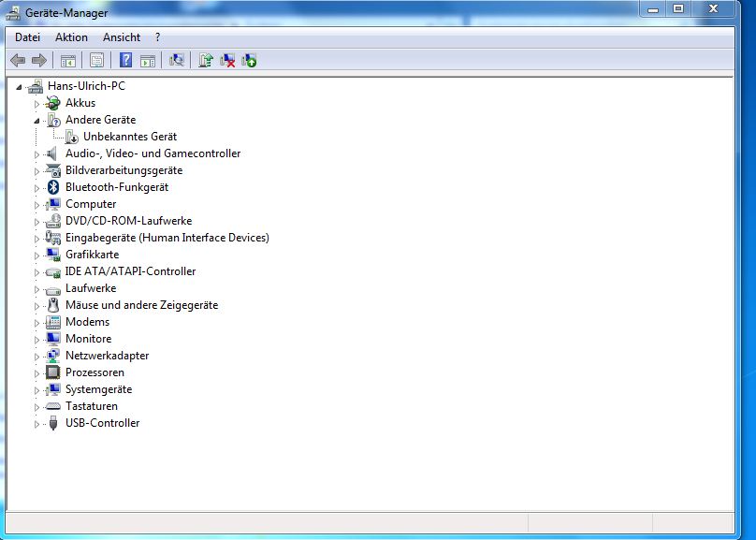
Task: Open the Properties toolbar icon
Action: click(97, 60)
